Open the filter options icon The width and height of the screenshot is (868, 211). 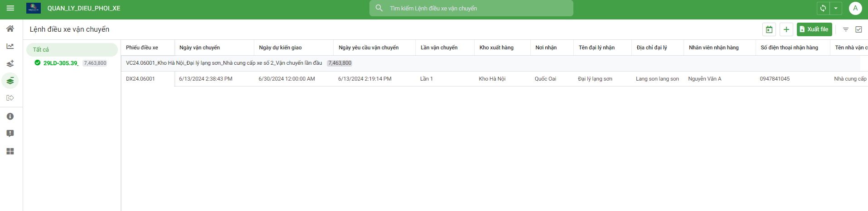tap(846, 29)
